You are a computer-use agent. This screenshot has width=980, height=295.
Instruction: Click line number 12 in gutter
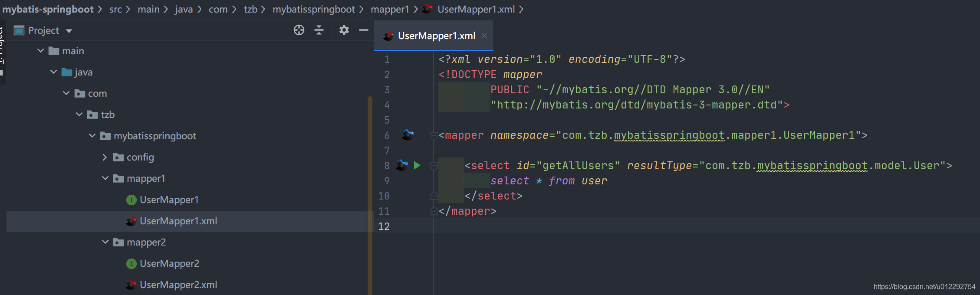(x=384, y=226)
